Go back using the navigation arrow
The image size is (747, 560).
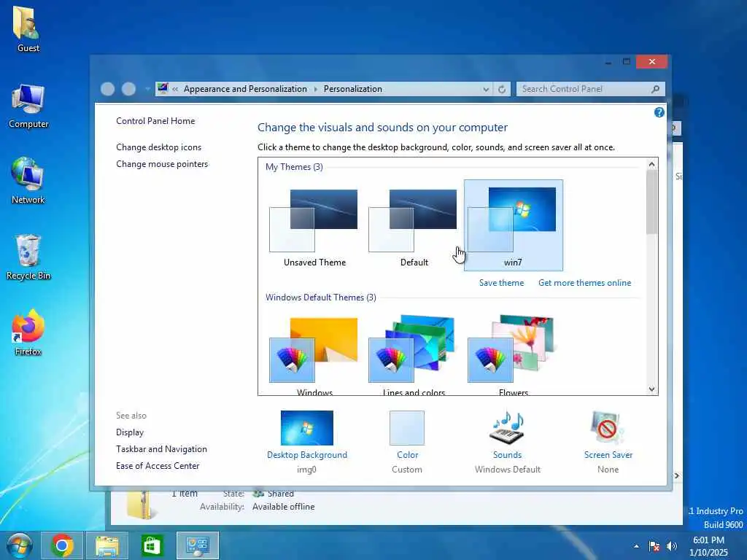pyautogui.click(x=108, y=89)
